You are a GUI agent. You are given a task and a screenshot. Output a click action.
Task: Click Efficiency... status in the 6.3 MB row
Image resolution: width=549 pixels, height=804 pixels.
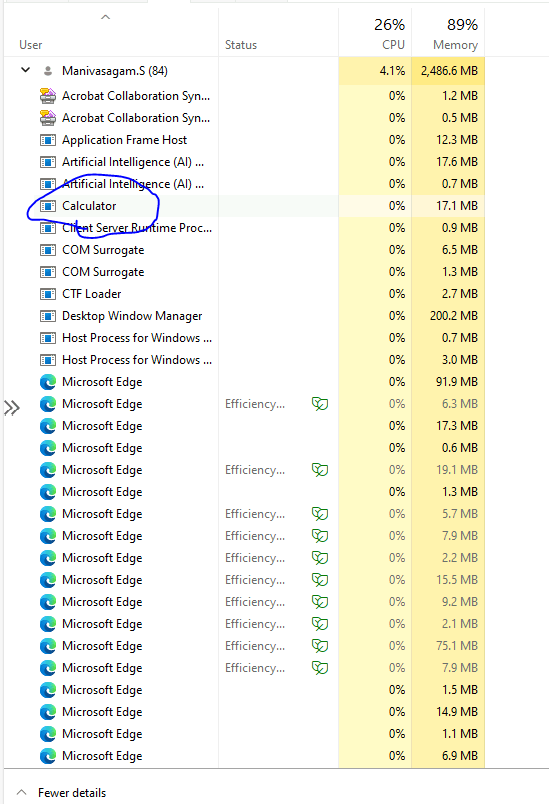click(x=255, y=404)
